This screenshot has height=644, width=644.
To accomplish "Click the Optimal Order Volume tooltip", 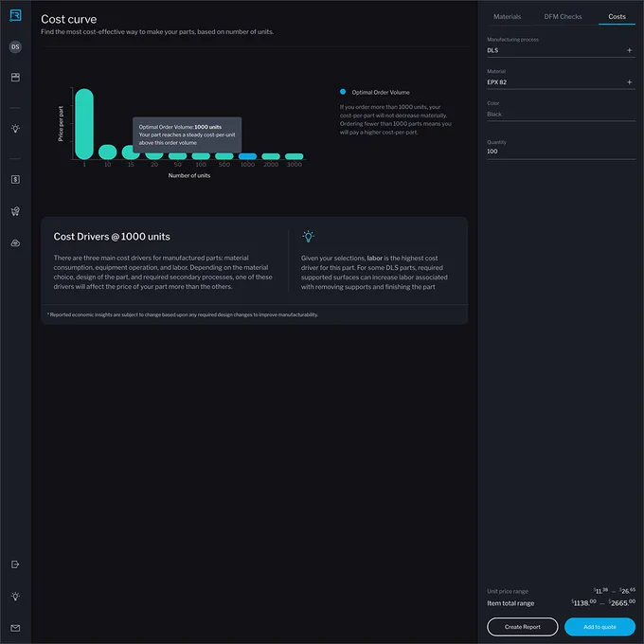I will click(187, 134).
